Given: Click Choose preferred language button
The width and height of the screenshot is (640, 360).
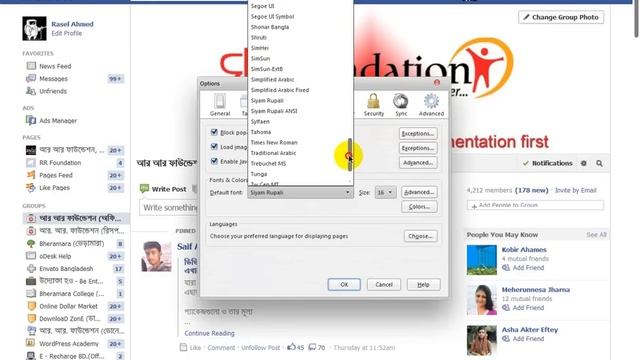Looking at the screenshot, I should click(420, 236).
